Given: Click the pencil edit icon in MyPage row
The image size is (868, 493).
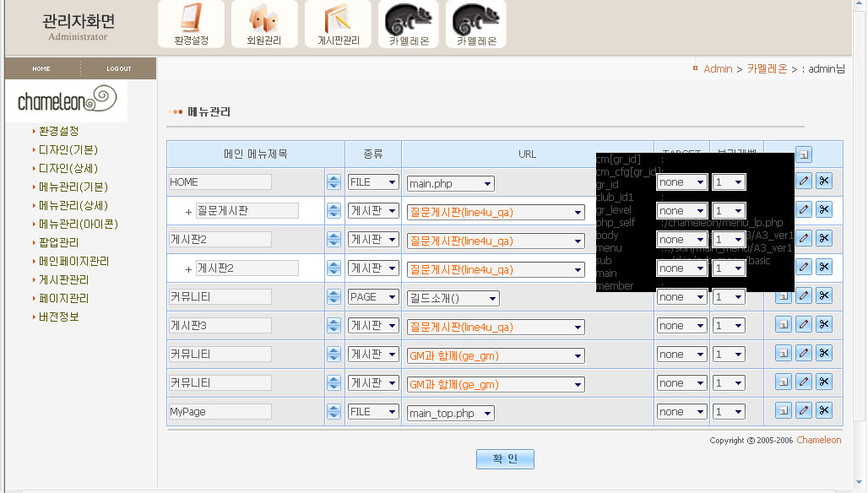Looking at the screenshot, I should pyautogui.click(x=804, y=411).
